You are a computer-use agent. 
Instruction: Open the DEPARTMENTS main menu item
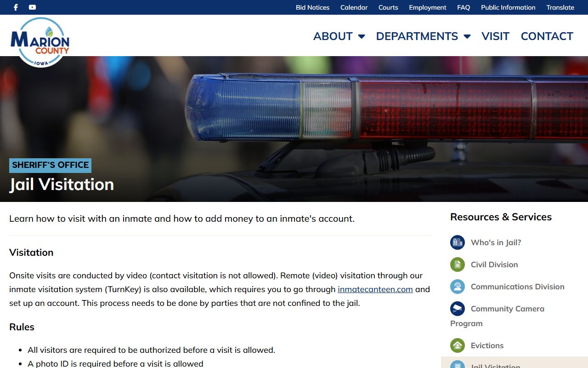coord(417,36)
